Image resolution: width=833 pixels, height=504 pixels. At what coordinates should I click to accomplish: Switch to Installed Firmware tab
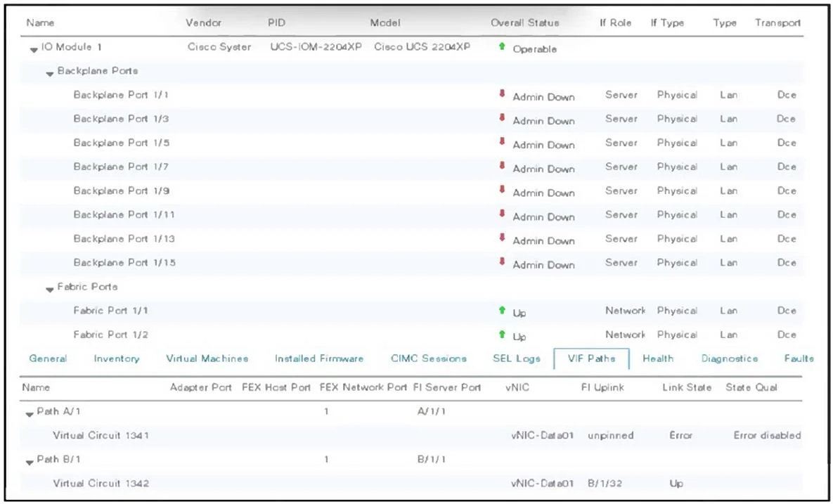pos(318,358)
